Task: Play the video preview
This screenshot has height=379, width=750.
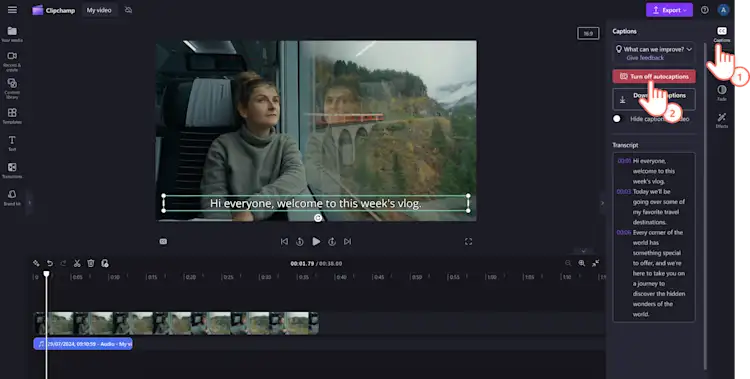Action: [316, 242]
